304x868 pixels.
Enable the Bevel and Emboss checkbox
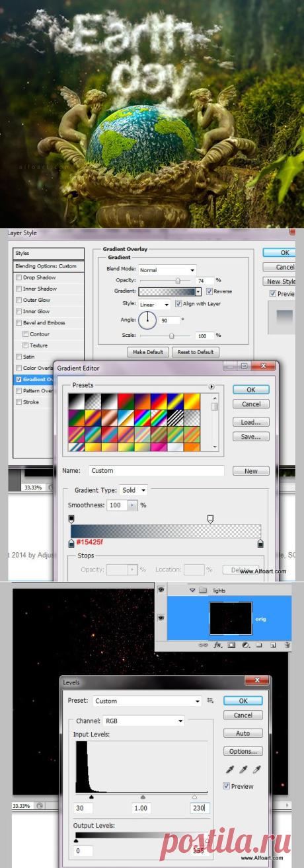tap(18, 323)
